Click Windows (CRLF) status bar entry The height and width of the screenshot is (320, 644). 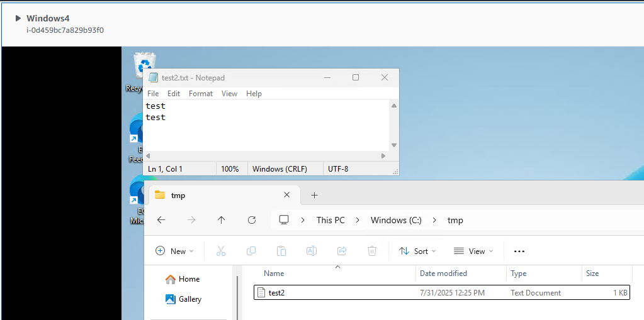(x=280, y=168)
